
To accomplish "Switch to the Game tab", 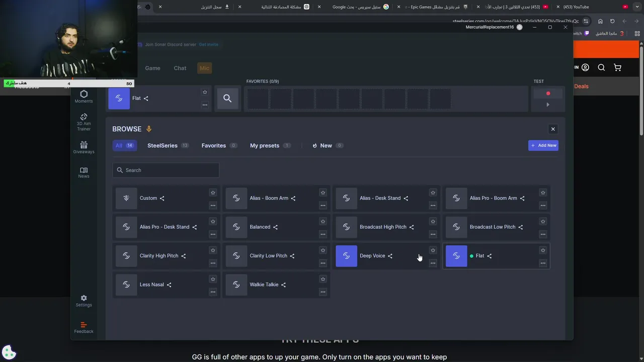I will (152, 68).
